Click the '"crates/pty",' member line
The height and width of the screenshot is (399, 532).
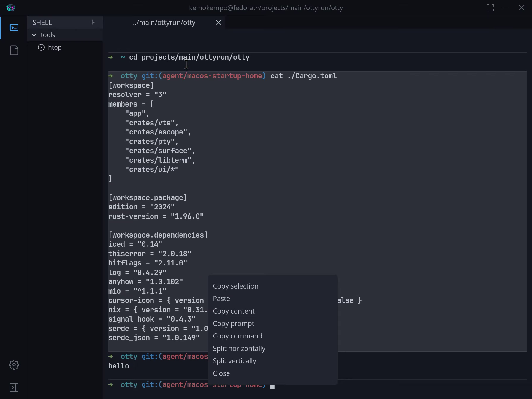(152, 142)
